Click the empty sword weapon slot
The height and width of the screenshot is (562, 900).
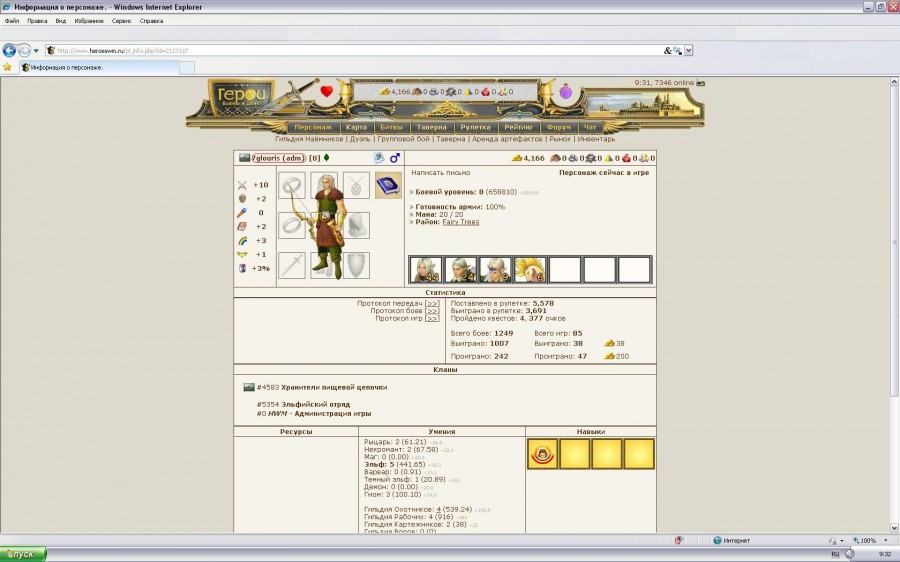pyautogui.click(x=292, y=266)
